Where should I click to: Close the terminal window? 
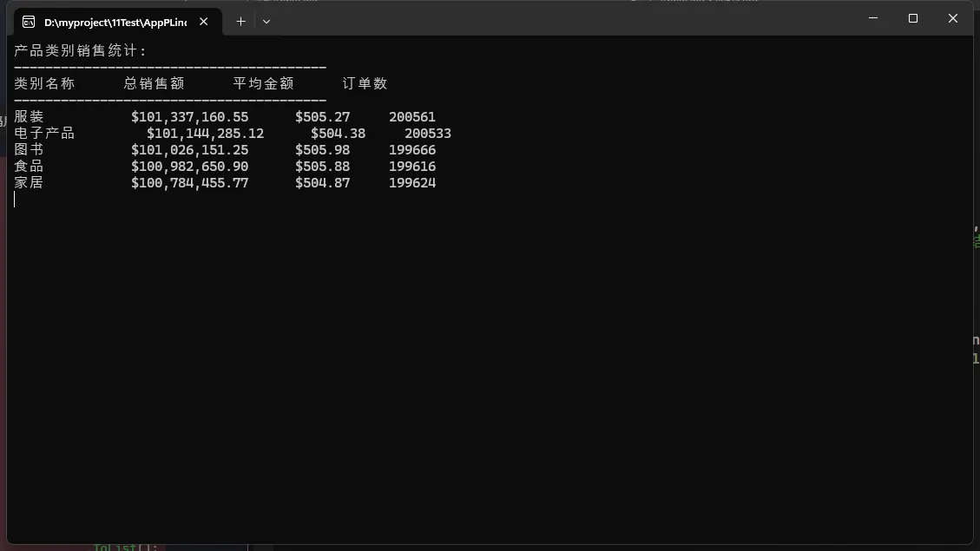tap(952, 18)
